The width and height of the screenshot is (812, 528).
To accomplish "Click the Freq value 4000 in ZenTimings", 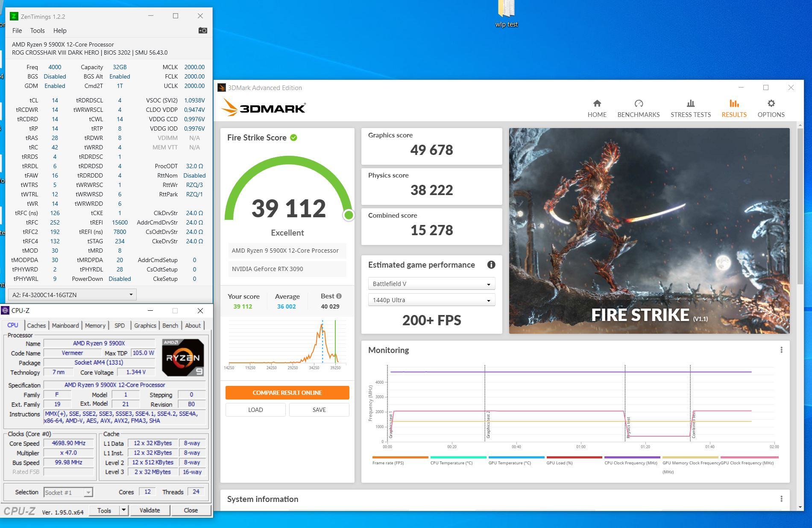I will tap(55, 67).
